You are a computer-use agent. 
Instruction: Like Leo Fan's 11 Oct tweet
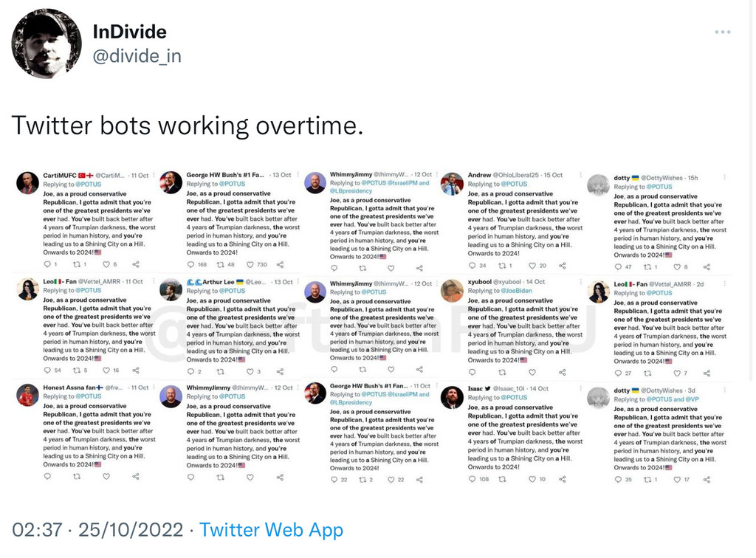[107, 370]
